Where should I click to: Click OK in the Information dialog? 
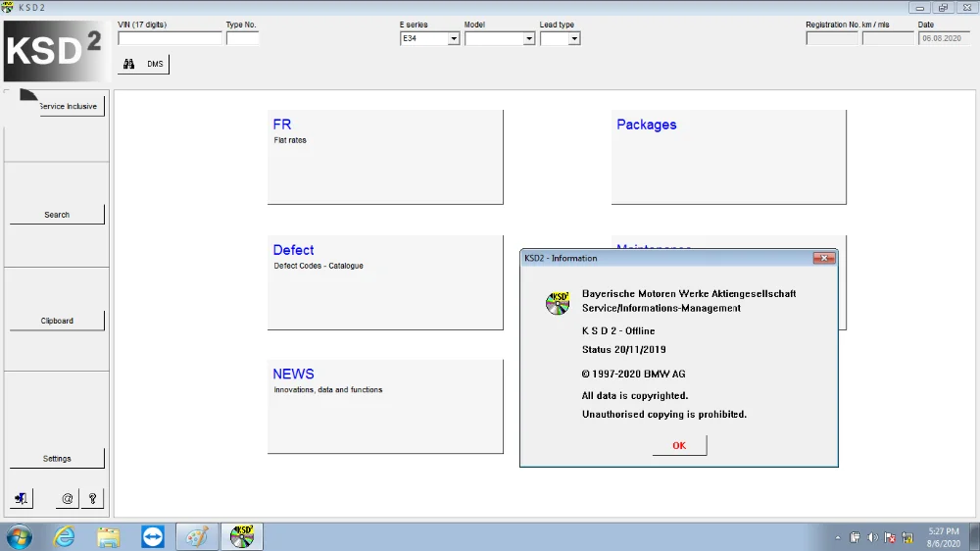pyautogui.click(x=679, y=445)
